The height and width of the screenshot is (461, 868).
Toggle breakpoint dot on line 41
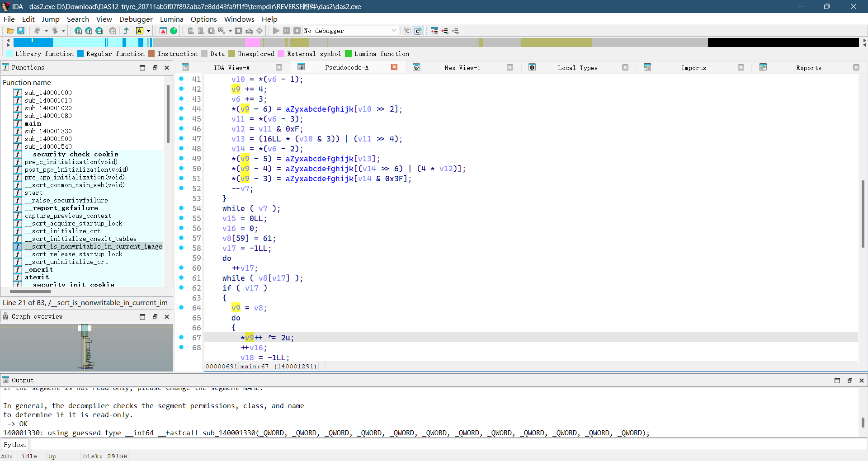click(x=181, y=79)
